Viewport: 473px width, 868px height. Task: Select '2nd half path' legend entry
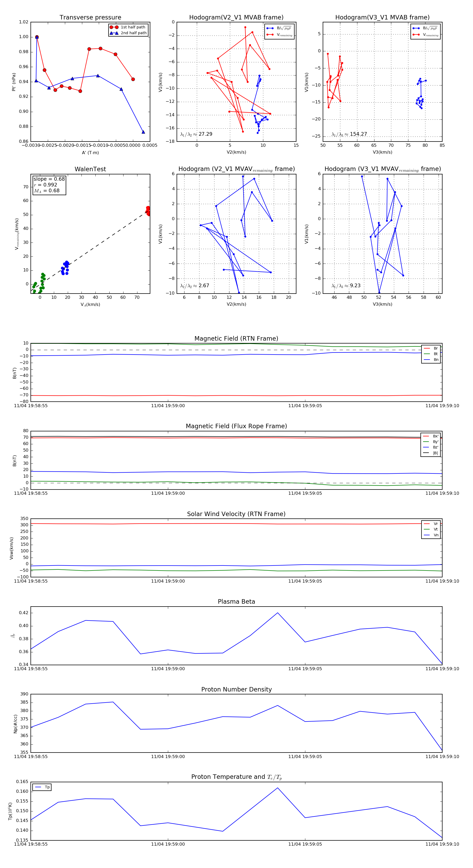(x=128, y=33)
